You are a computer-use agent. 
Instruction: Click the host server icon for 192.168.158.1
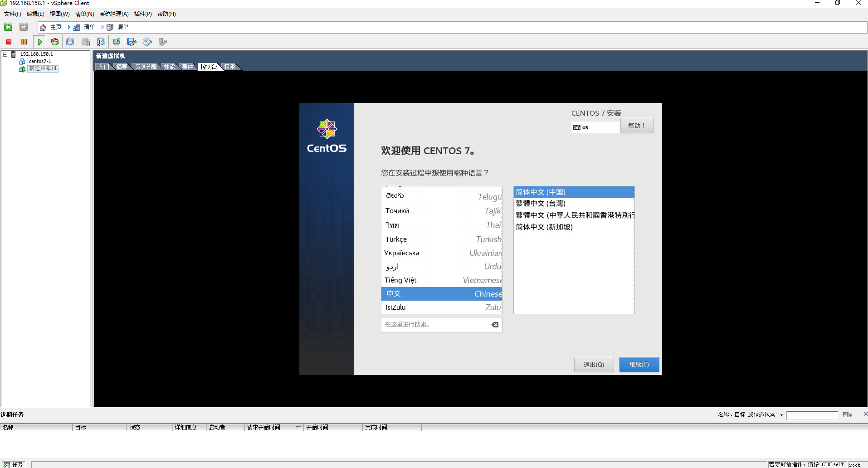14,54
